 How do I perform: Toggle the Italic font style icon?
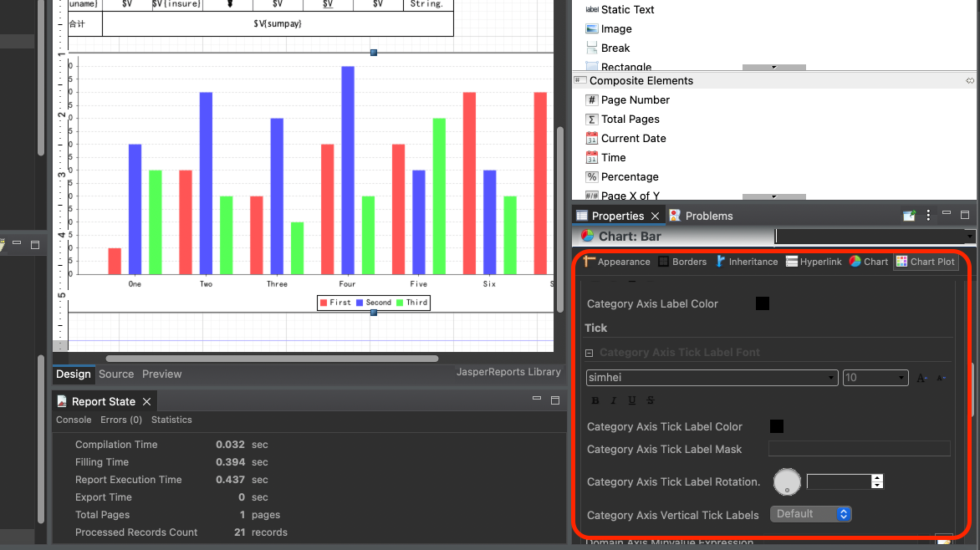[x=614, y=400]
